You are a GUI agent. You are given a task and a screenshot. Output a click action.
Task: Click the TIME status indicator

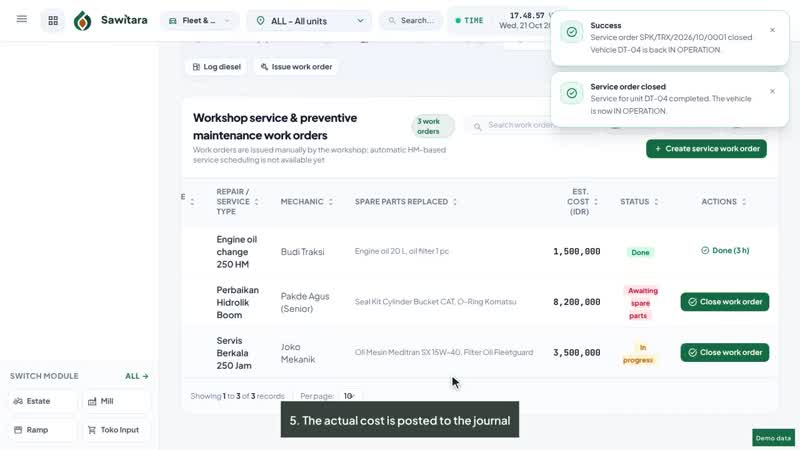point(469,20)
